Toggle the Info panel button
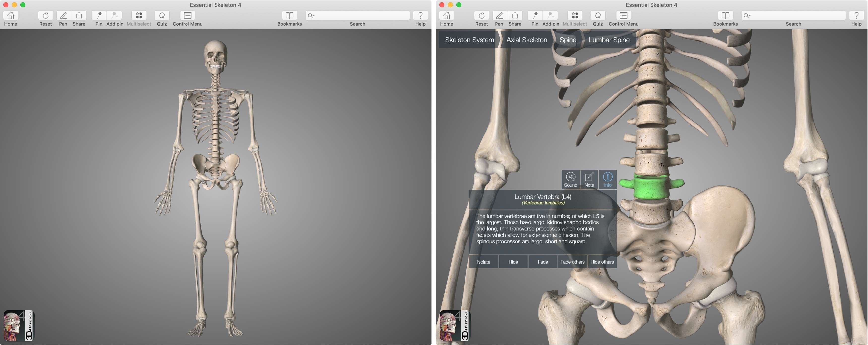The height and width of the screenshot is (345, 868). coord(608,179)
